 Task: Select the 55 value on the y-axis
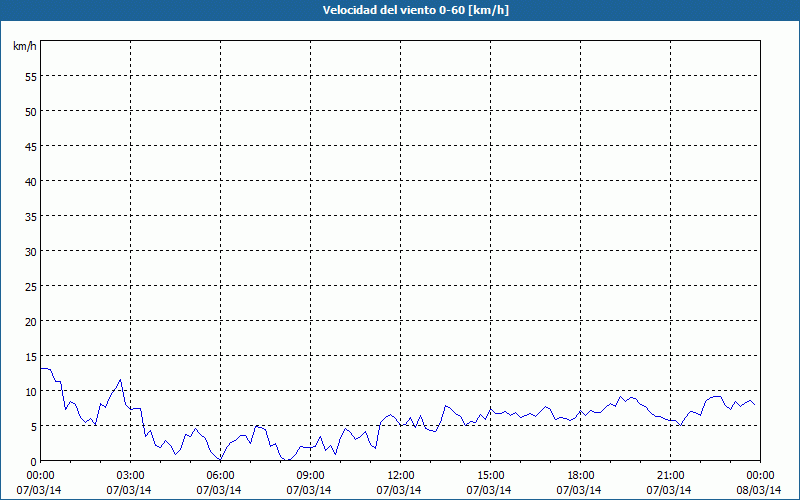coord(30,76)
